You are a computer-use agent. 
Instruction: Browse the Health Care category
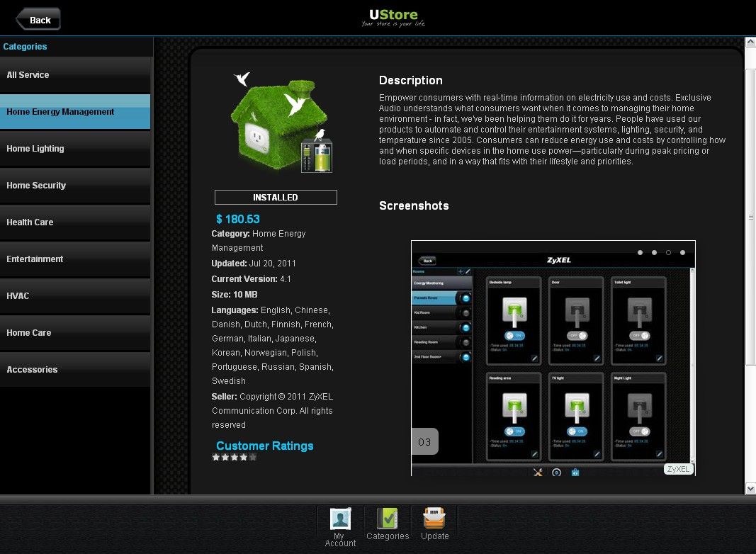[x=75, y=222]
